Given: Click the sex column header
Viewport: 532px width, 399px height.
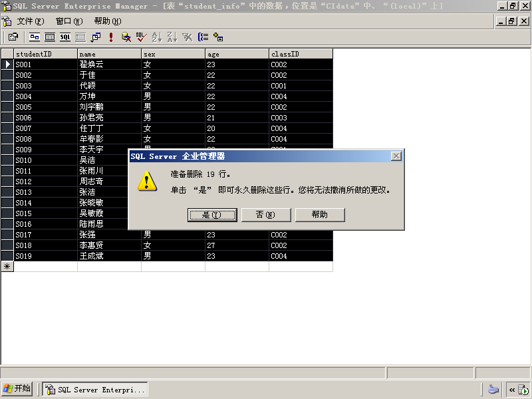Looking at the screenshot, I should tap(173, 54).
